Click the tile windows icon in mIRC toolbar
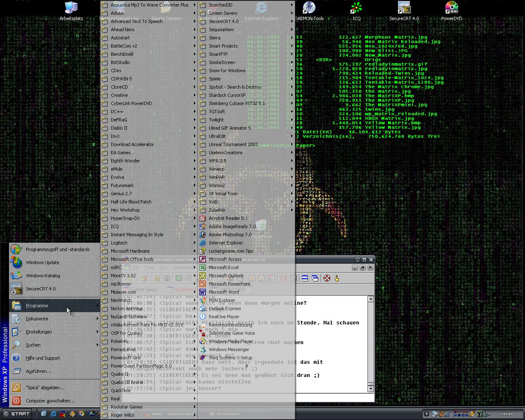The image size is (525, 420). pos(305,278)
